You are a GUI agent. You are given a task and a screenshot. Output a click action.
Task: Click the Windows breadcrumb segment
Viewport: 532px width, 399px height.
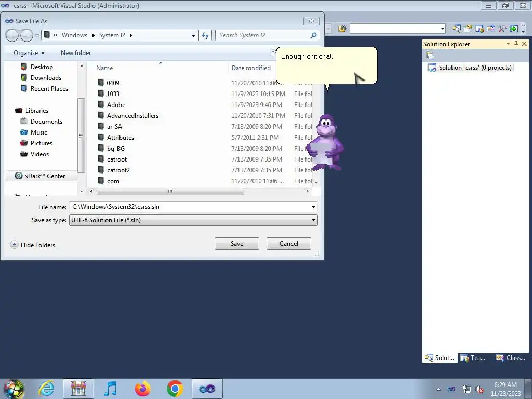[x=74, y=35]
